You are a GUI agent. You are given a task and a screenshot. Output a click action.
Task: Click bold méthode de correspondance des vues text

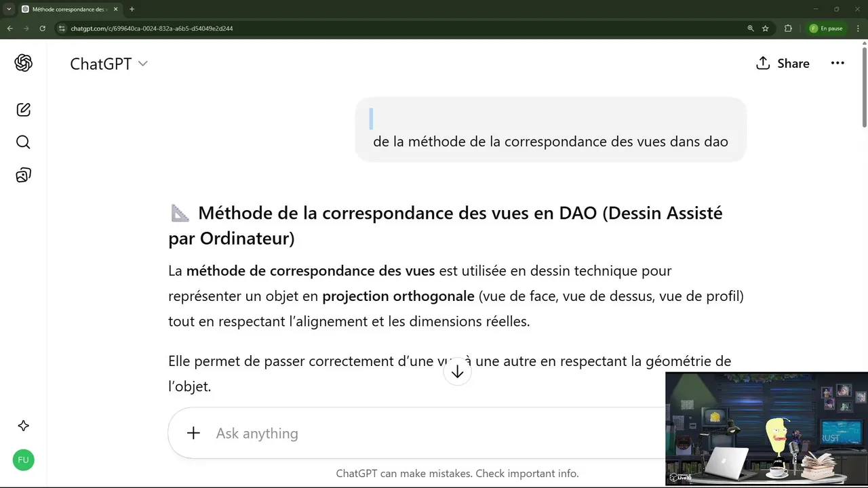[x=311, y=271]
